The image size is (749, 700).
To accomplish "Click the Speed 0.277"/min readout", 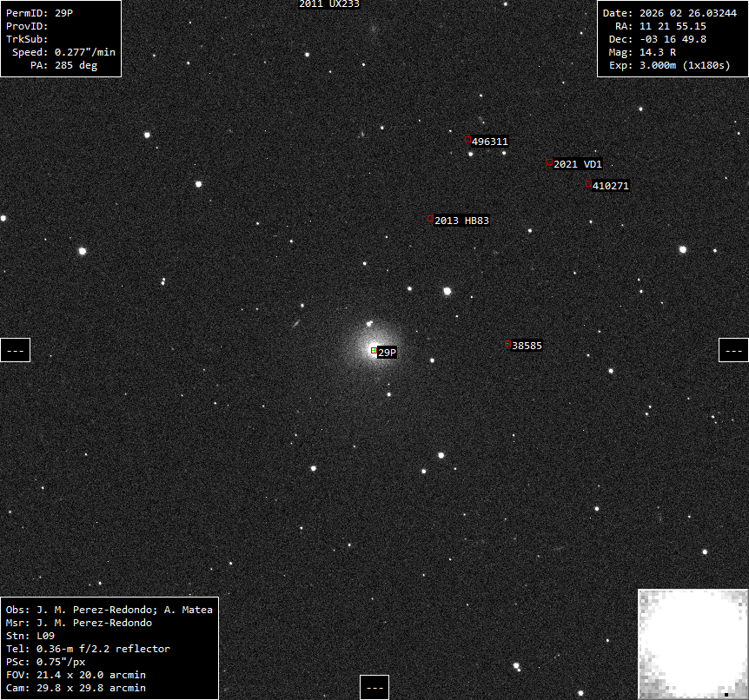I will point(63,52).
